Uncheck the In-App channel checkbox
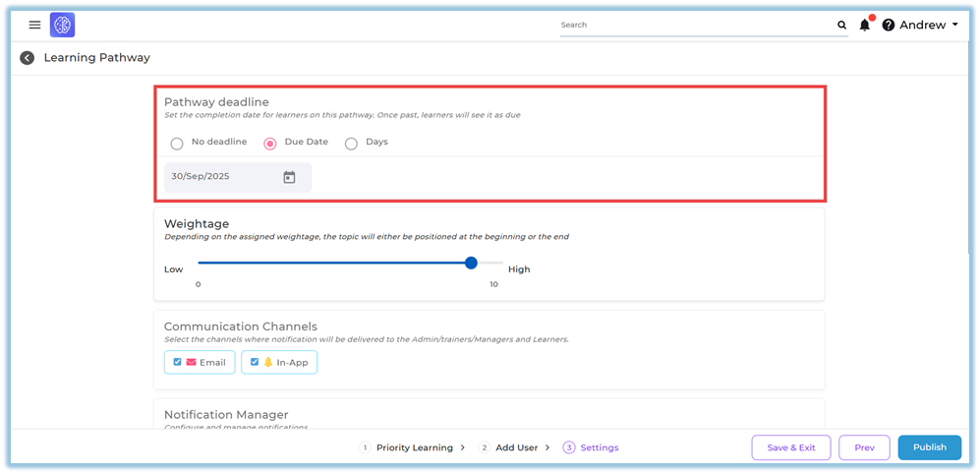980x474 pixels. point(255,362)
